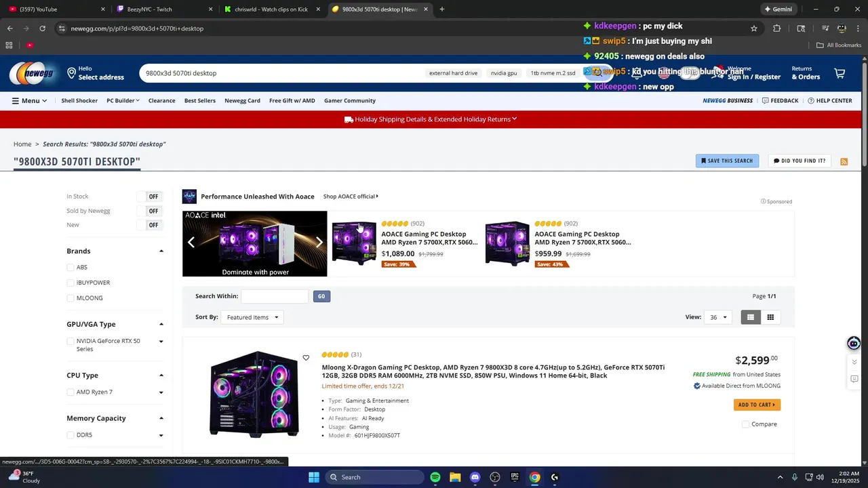Image resolution: width=868 pixels, height=488 pixels.
Task: Open Epic Games Launcher from taskbar
Action: tap(515, 477)
